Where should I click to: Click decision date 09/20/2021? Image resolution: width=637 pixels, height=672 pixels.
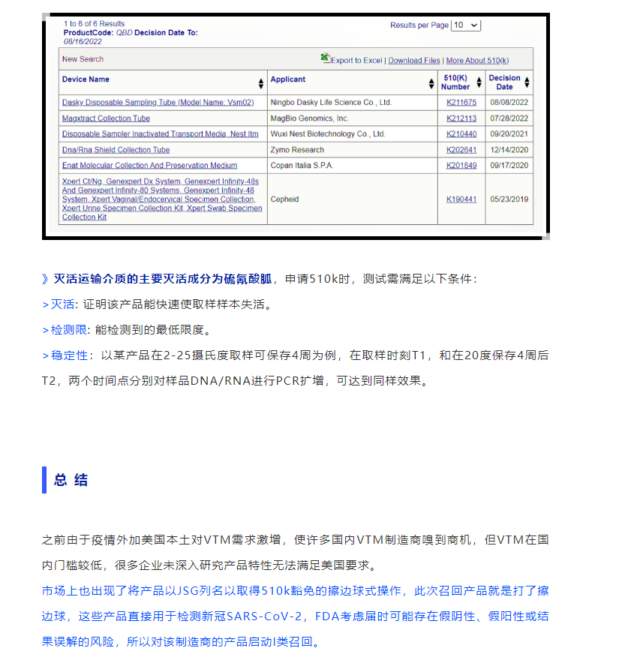point(509,133)
